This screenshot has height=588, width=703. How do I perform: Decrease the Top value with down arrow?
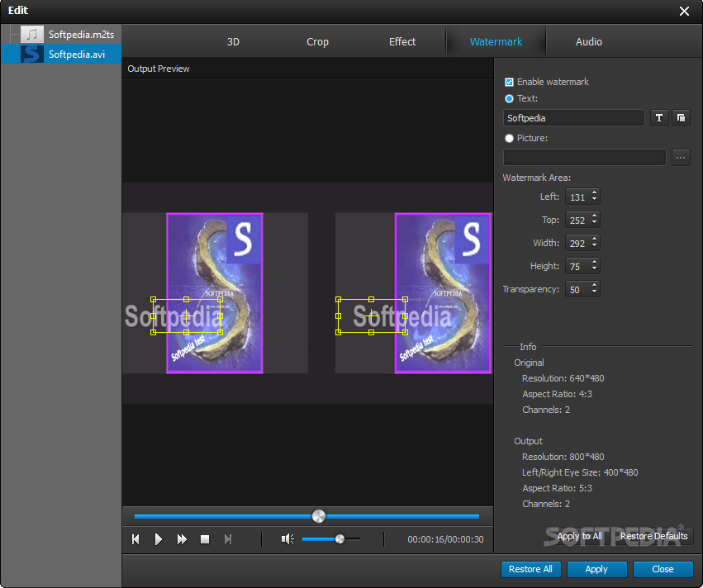(x=595, y=223)
